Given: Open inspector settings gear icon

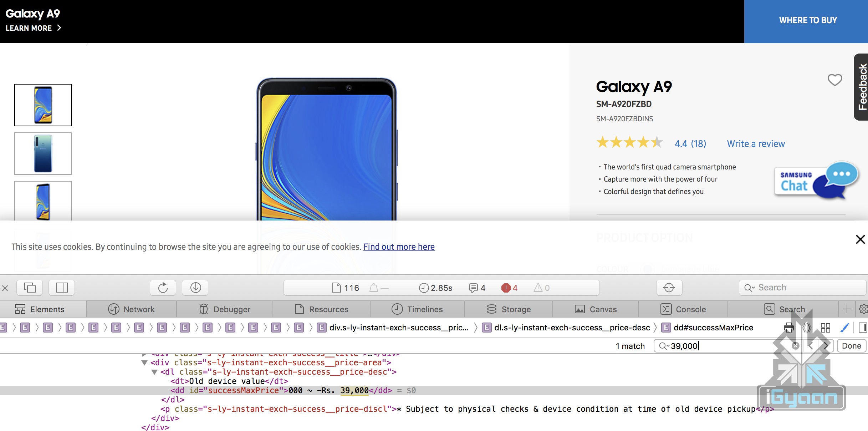Looking at the screenshot, I should click(863, 309).
